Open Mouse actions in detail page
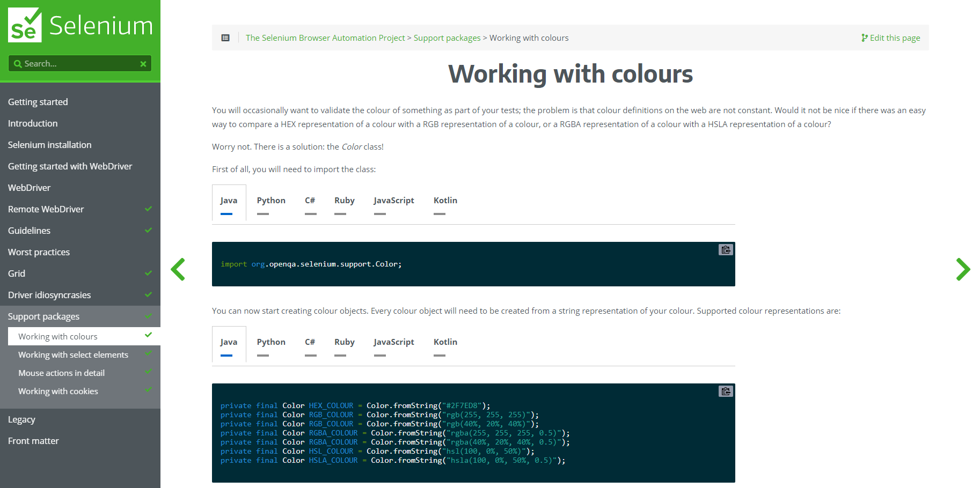The image size is (980, 488). tap(61, 373)
